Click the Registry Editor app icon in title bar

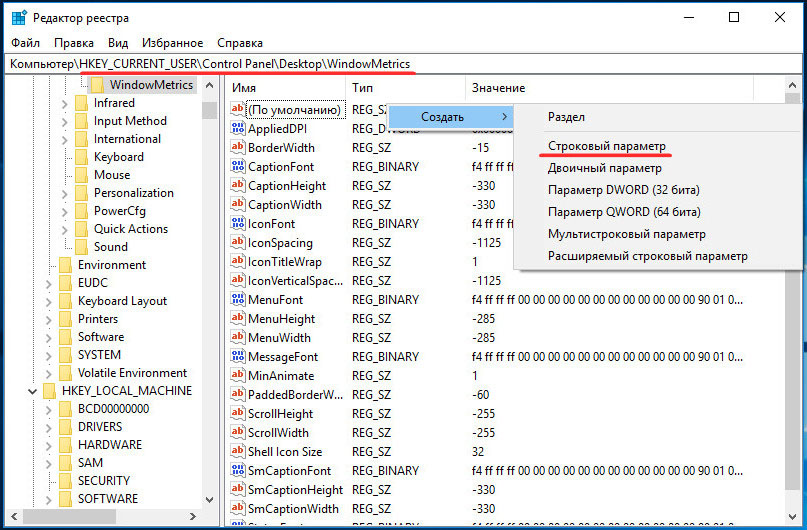pyautogui.click(x=19, y=17)
